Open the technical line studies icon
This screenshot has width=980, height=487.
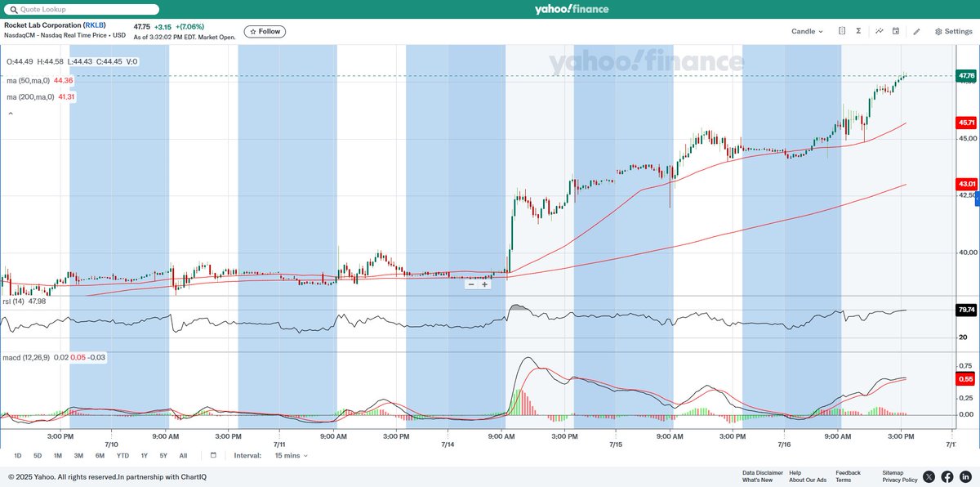[880, 31]
